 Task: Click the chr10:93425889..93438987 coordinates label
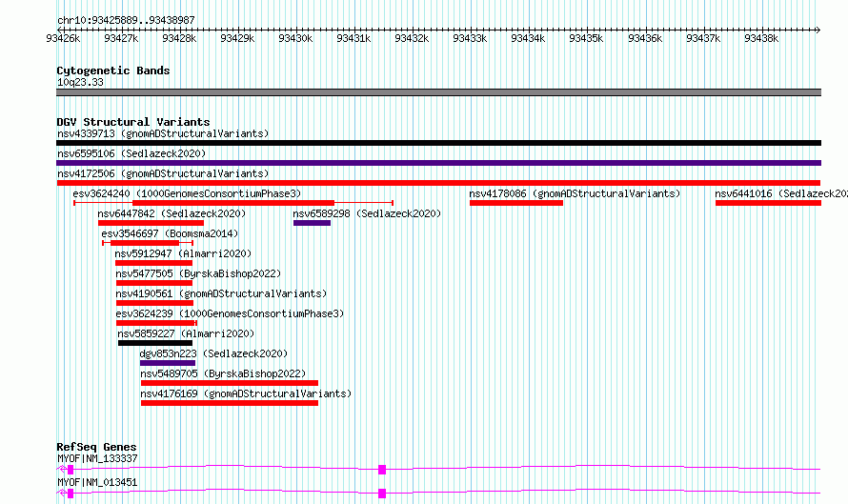[x=126, y=20]
